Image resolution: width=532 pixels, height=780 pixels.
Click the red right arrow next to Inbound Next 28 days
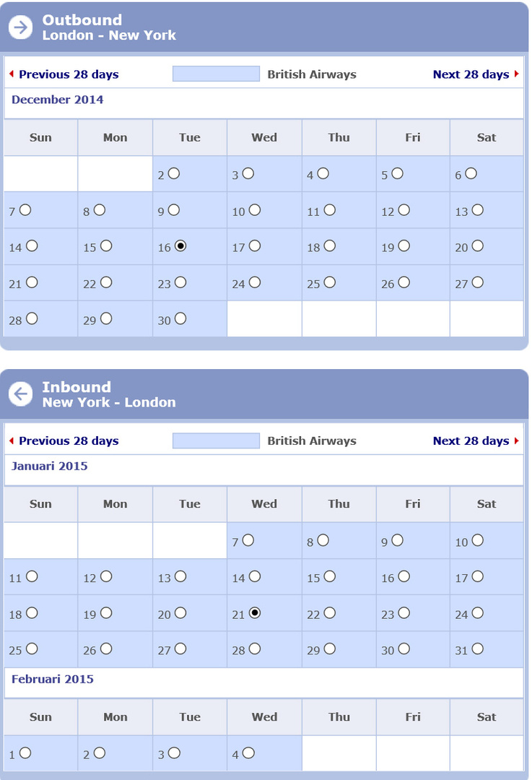click(517, 441)
